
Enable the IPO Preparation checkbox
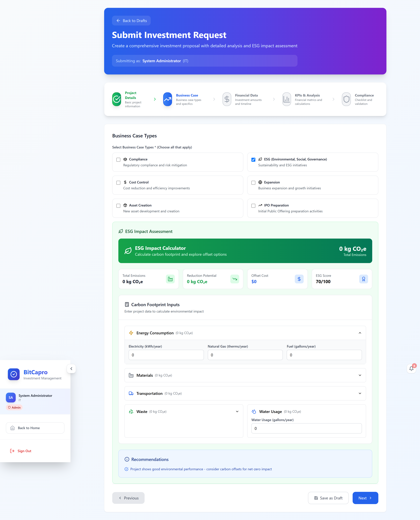253,206
